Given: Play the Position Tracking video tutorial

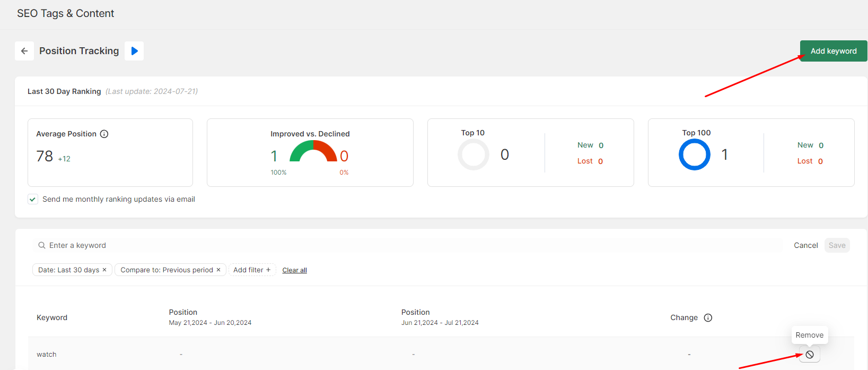Looking at the screenshot, I should click(134, 51).
